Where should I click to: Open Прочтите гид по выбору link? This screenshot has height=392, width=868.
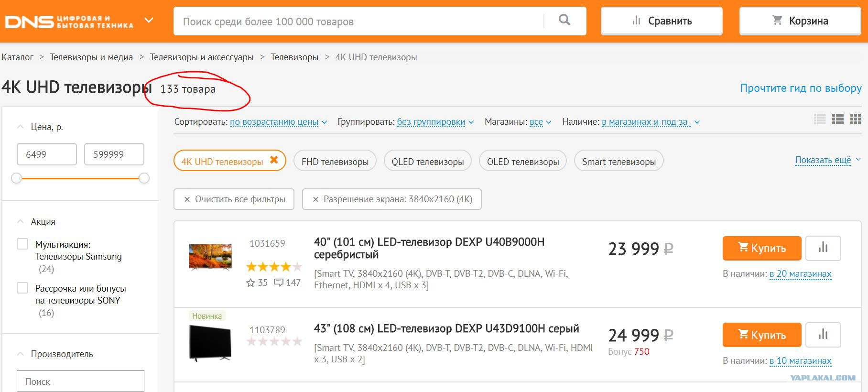click(801, 88)
